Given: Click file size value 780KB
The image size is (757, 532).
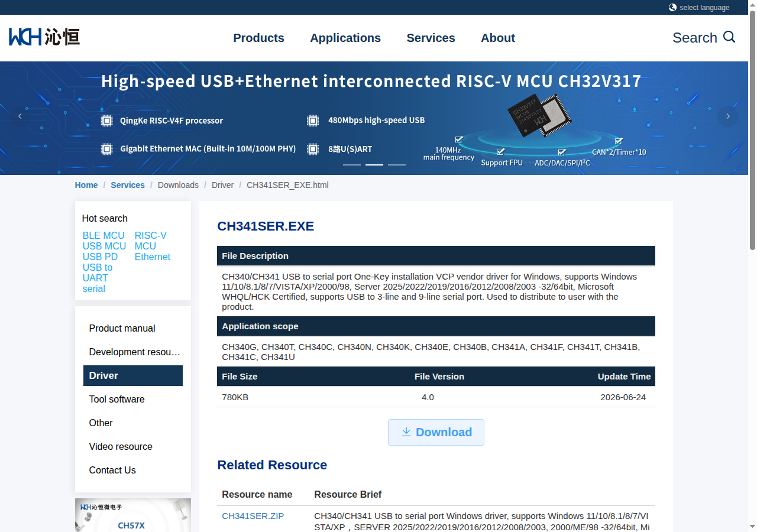Looking at the screenshot, I should (235, 397).
